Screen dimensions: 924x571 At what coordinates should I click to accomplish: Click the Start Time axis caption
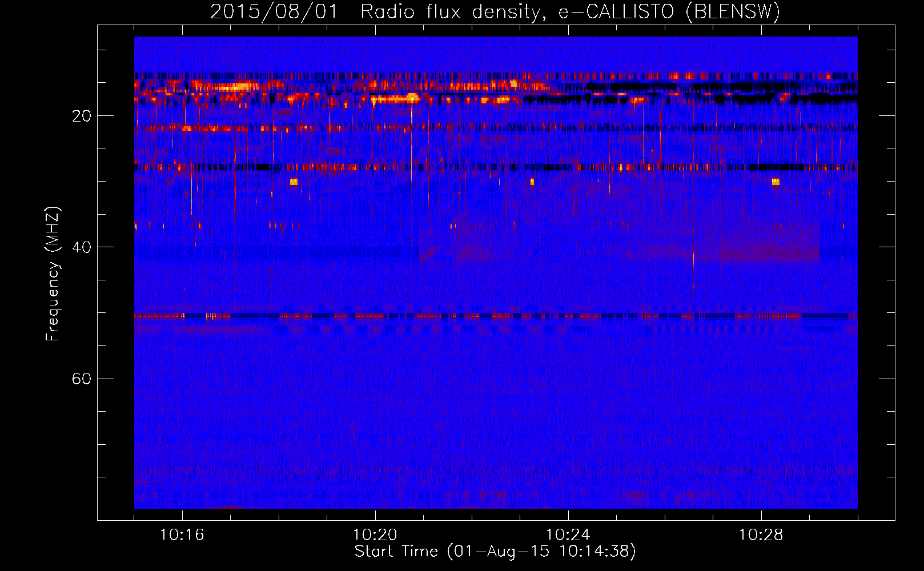pos(495,552)
